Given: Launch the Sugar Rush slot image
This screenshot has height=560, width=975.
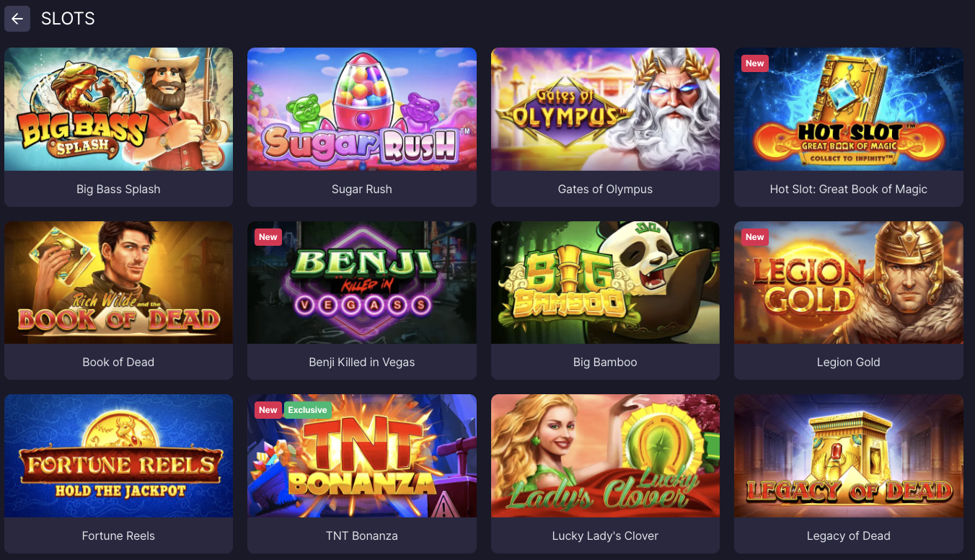Looking at the screenshot, I should [362, 109].
